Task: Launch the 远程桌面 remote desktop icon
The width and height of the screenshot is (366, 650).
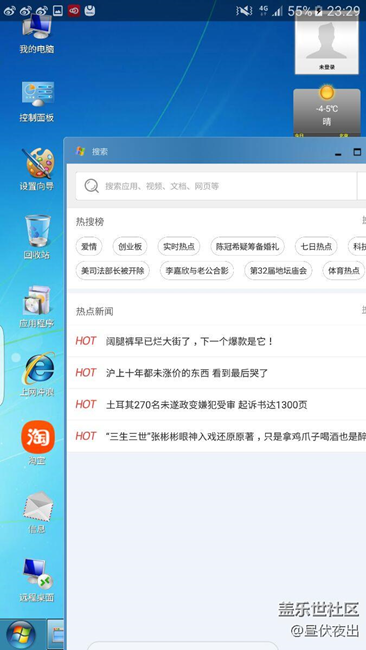Action: (x=37, y=580)
